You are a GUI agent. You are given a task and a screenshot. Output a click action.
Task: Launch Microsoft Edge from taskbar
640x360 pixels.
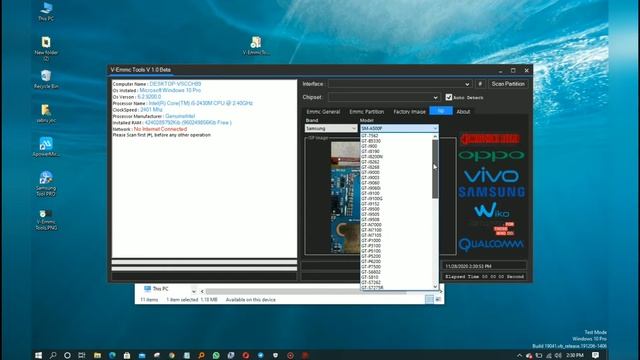[112, 355]
